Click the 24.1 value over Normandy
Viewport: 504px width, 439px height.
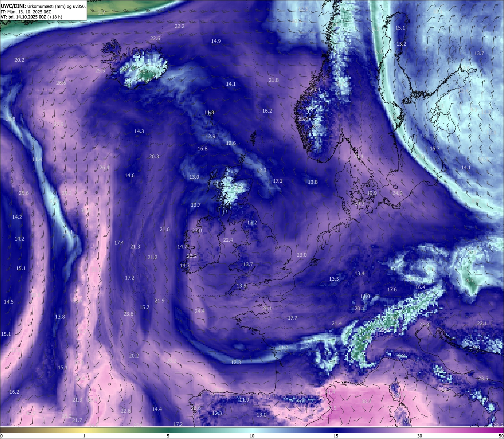click(x=267, y=309)
